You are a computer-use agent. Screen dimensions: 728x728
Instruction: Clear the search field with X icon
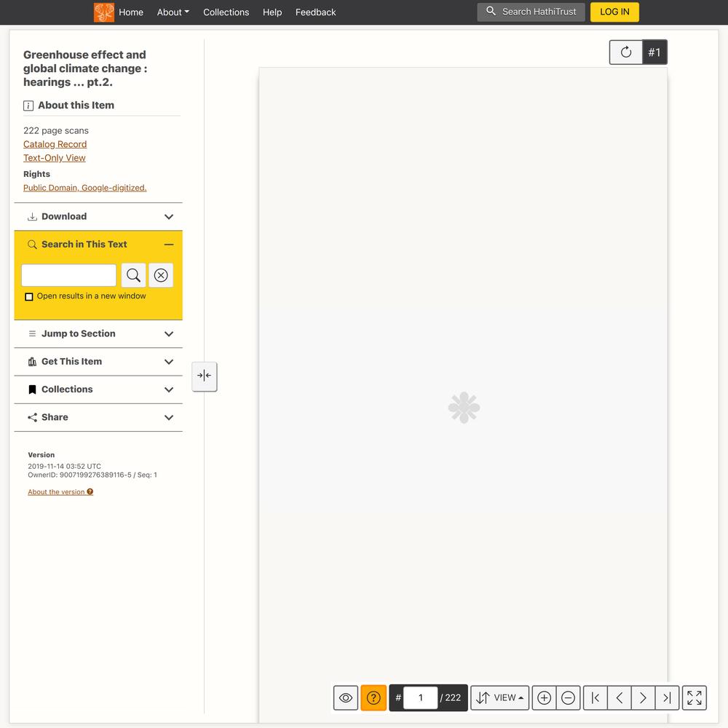point(161,275)
